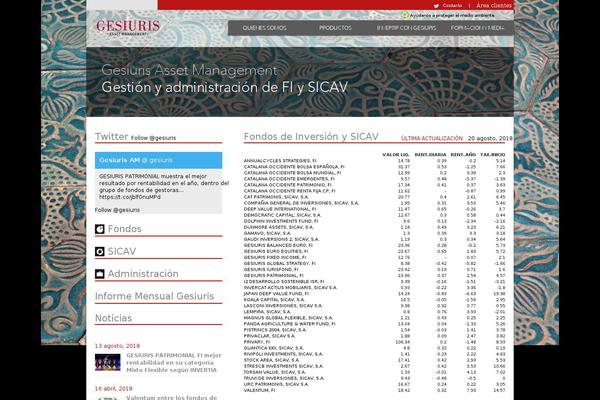Open Pistrincs 2004, SICAV, S.A.
This screenshot has height=400, width=600.
click(275, 330)
